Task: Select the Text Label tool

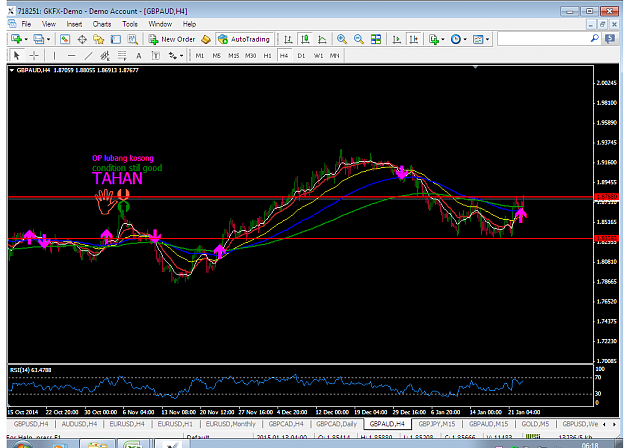Action: coord(155,56)
